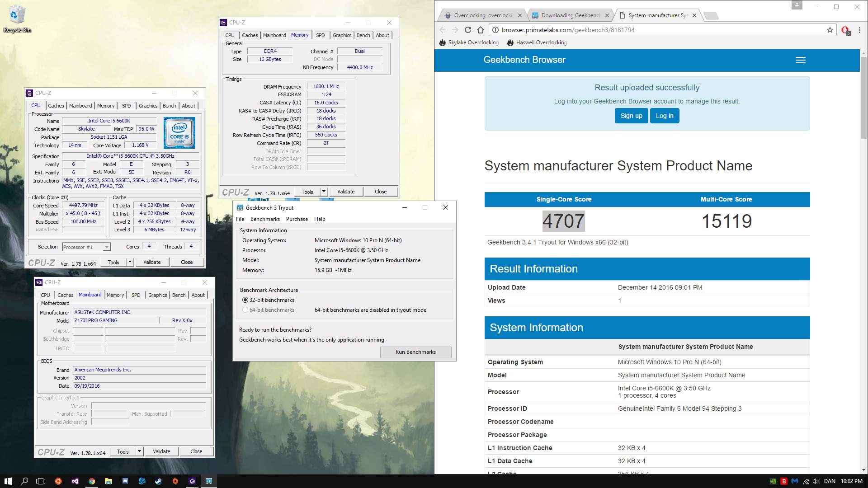Open the taskbar search icon

24,481
